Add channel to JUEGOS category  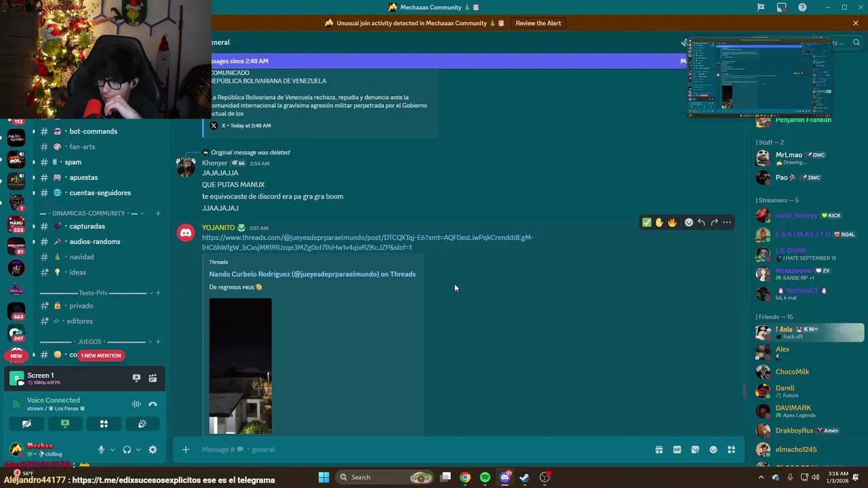pos(158,342)
